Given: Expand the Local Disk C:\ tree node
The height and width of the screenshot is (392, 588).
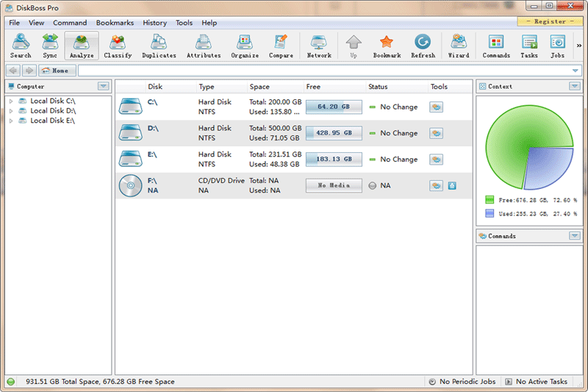Looking at the screenshot, I should click(11, 101).
